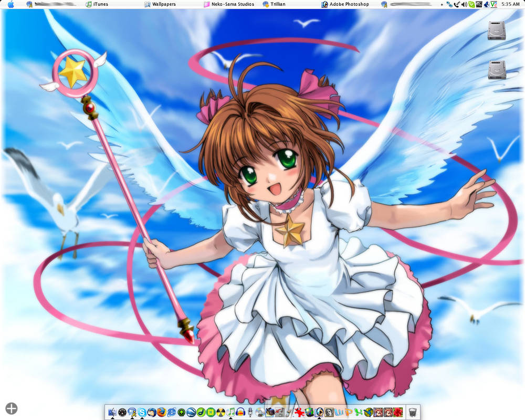Viewport: 525px width, 420px height.
Task: Click the green Skype status icon in menu bar
Action: click(x=471, y=4)
